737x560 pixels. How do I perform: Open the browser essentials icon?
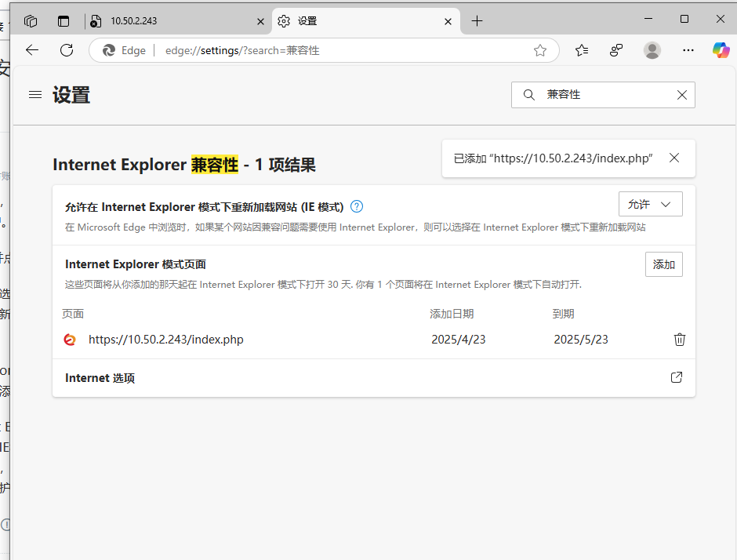click(616, 50)
